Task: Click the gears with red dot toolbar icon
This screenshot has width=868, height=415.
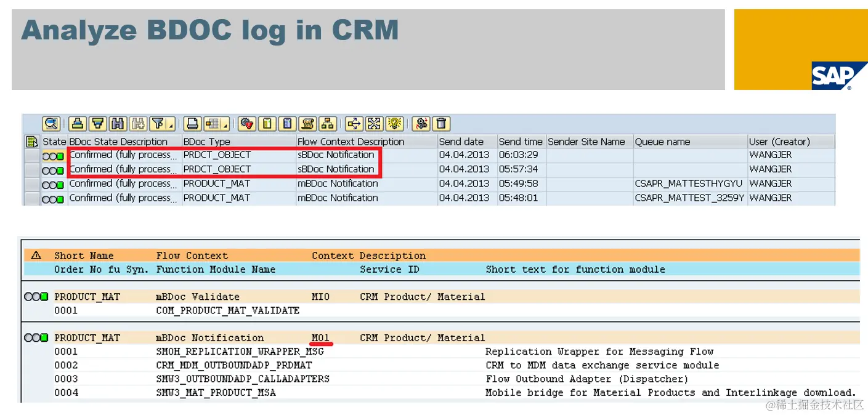Action: (421, 124)
